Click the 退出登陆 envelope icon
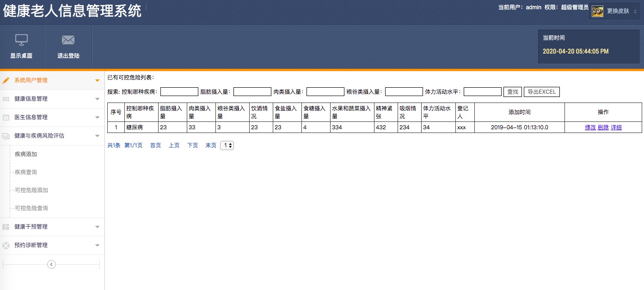644x290 pixels. click(x=68, y=40)
